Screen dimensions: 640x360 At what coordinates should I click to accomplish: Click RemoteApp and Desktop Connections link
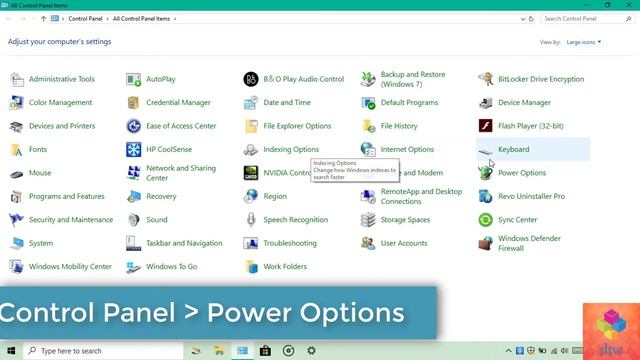pyautogui.click(x=421, y=196)
